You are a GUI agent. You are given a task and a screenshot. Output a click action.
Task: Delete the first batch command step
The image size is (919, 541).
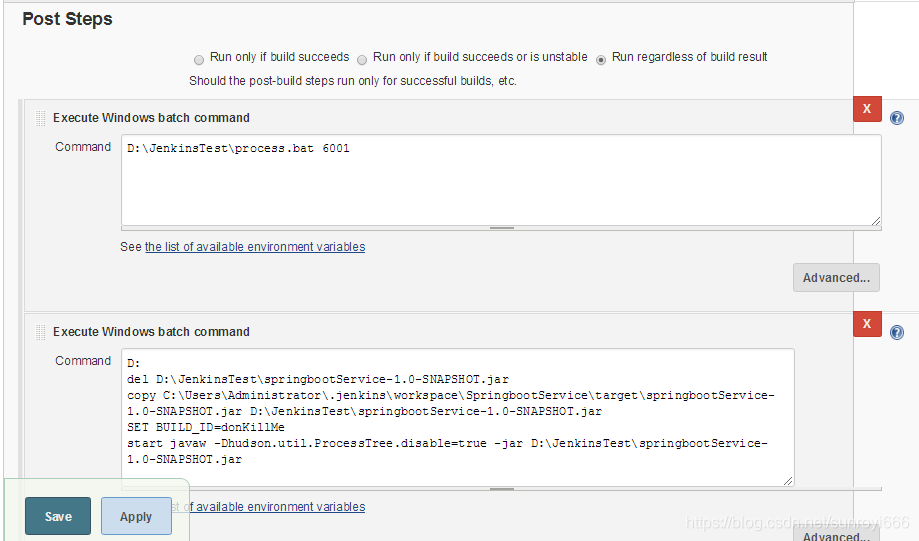(x=867, y=109)
